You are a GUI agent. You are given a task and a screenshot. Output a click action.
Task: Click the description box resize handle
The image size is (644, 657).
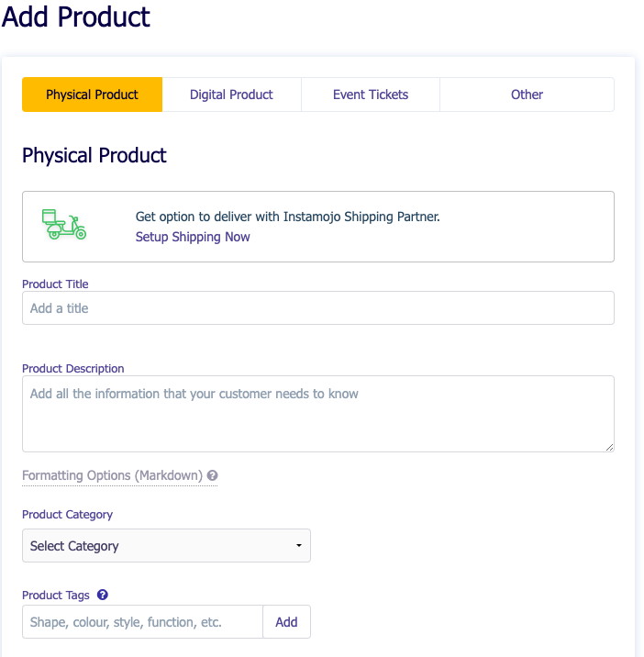point(608,446)
